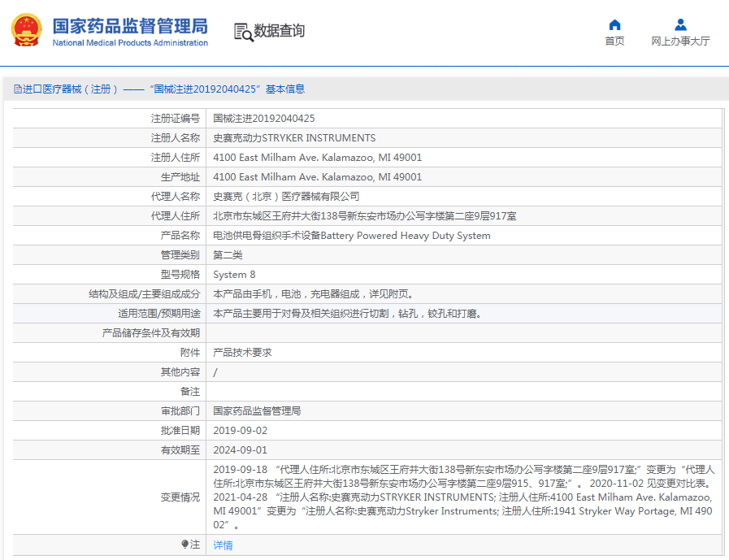Click the document icon before 进口医疗器械
Screen dimensions: 729x560
coord(18,89)
